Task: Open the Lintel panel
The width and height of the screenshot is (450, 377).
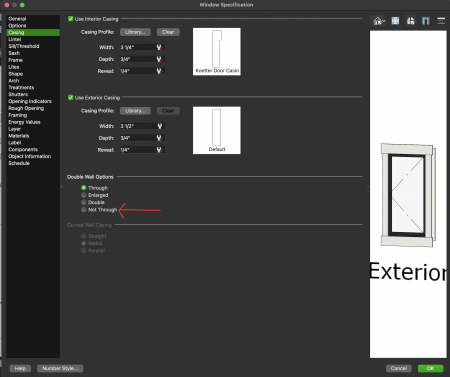Action: (x=33, y=39)
